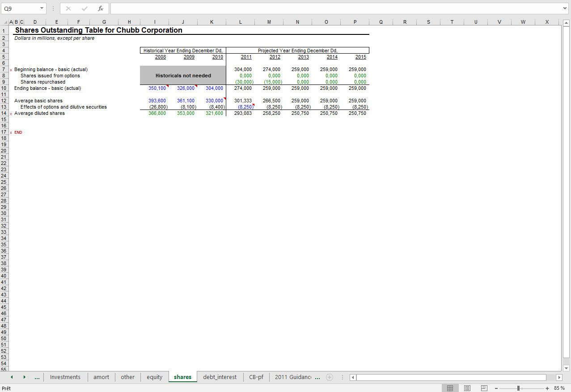
Task: Select the Shares Outstanding Table title cell
Action: pyautogui.click(x=99, y=30)
